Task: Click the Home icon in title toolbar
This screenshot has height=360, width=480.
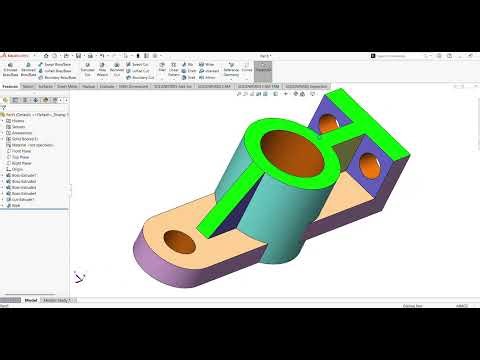Action: pyautogui.click(x=46, y=56)
